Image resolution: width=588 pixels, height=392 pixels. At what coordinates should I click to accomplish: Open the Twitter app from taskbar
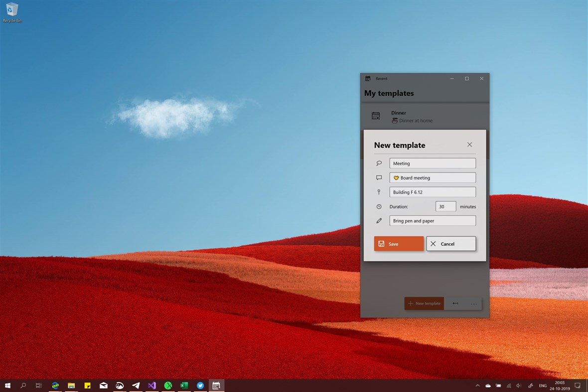coord(200,385)
